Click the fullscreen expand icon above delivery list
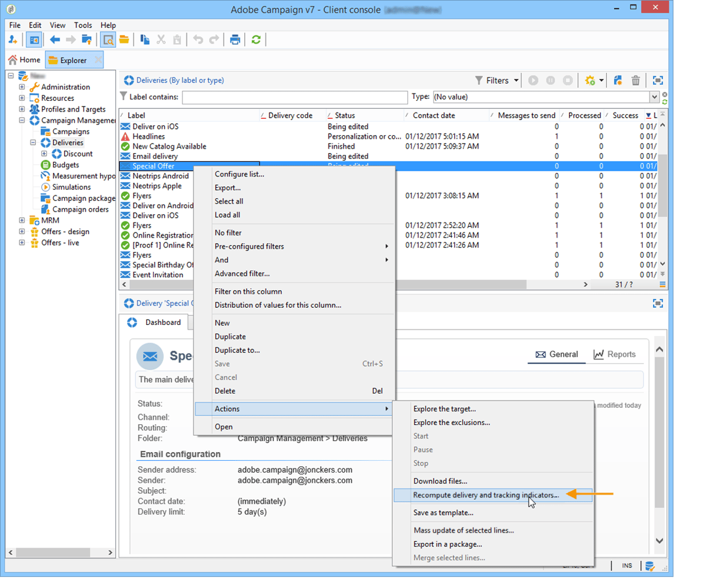This screenshot has width=706, height=588. pos(658,81)
